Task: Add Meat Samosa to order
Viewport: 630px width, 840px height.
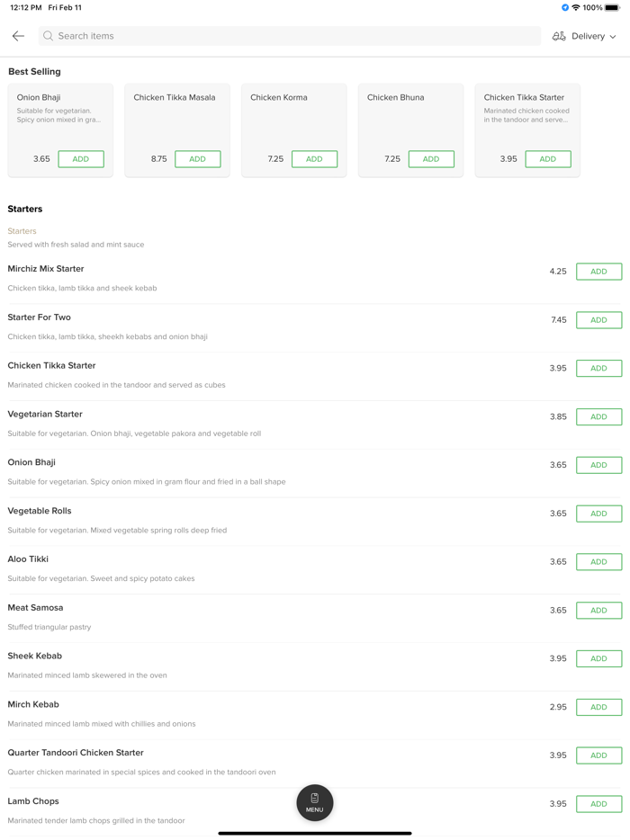Action: tap(598, 611)
